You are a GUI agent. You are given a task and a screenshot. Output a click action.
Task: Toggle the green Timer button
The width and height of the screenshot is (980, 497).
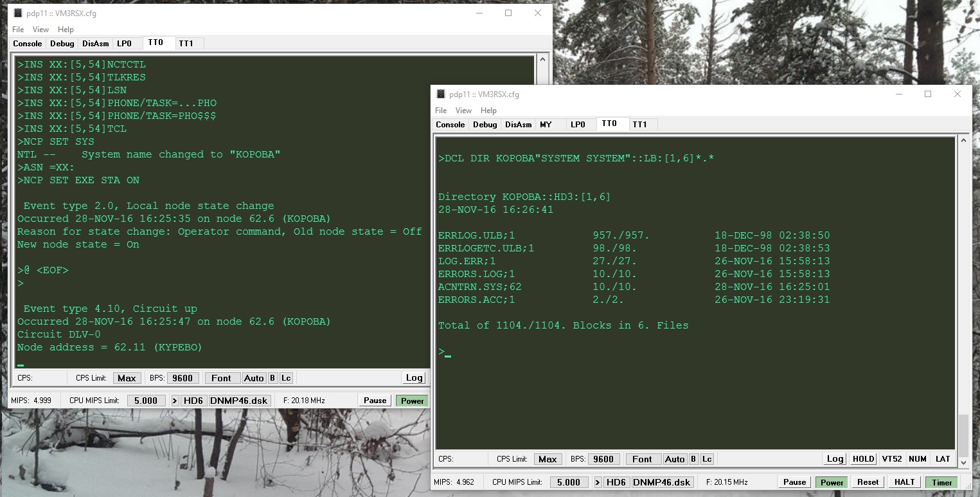coord(941,482)
